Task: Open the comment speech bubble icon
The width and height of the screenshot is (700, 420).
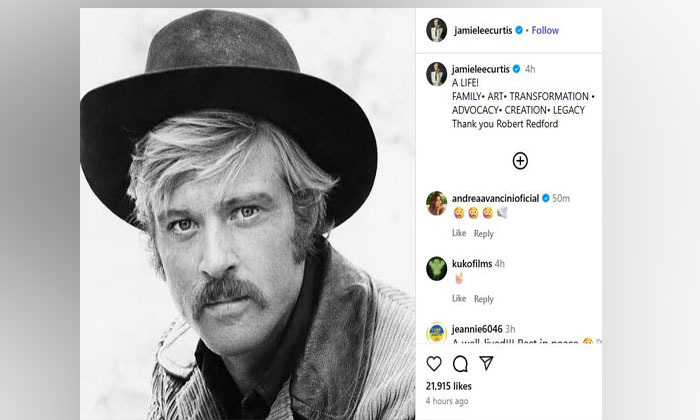Action: [x=460, y=362]
